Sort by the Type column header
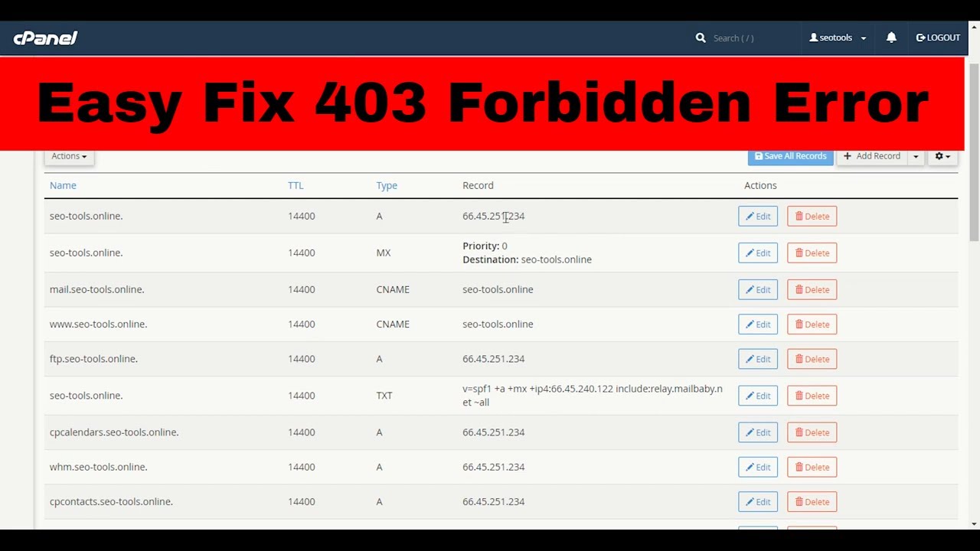 click(x=387, y=185)
